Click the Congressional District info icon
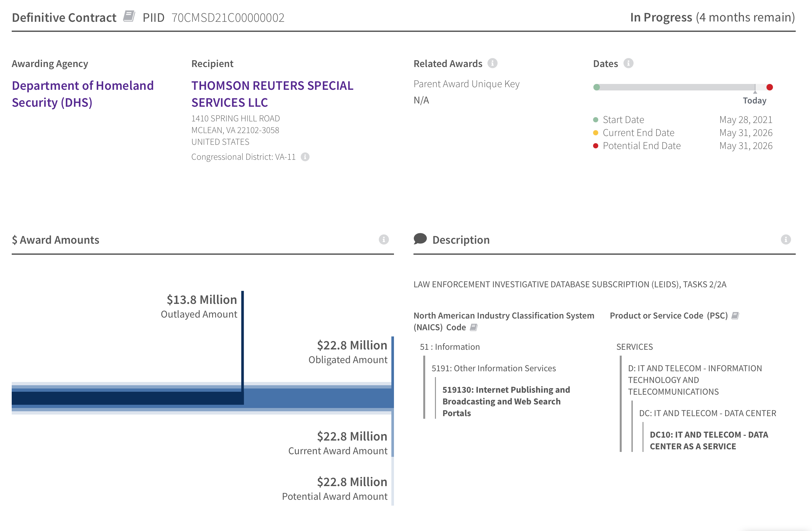 pos(305,157)
